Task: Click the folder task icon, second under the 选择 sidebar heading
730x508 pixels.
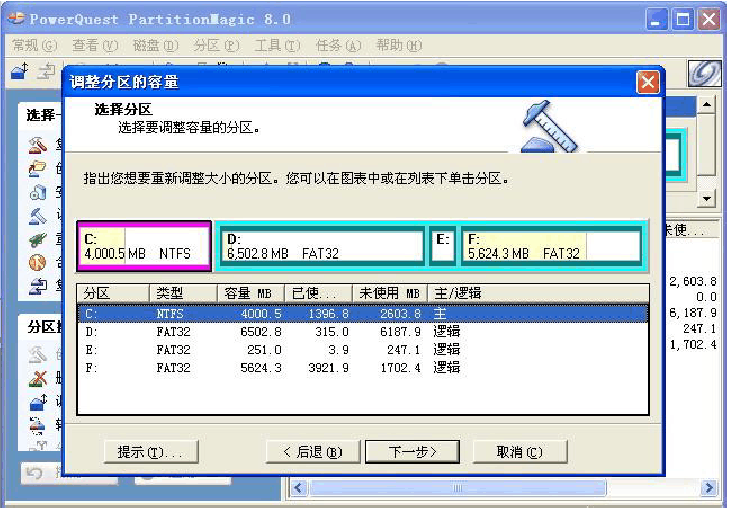Action: click(x=38, y=168)
